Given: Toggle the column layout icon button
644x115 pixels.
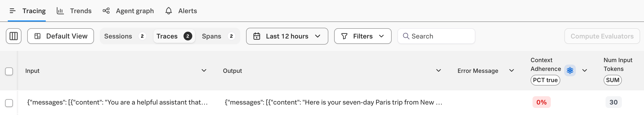Looking at the screenshot, I should 13,36.
